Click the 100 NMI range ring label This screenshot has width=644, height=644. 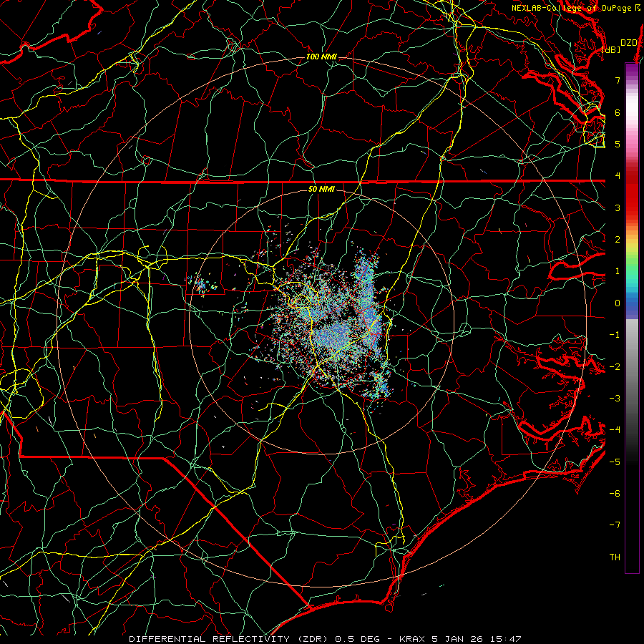pos(321,57)
